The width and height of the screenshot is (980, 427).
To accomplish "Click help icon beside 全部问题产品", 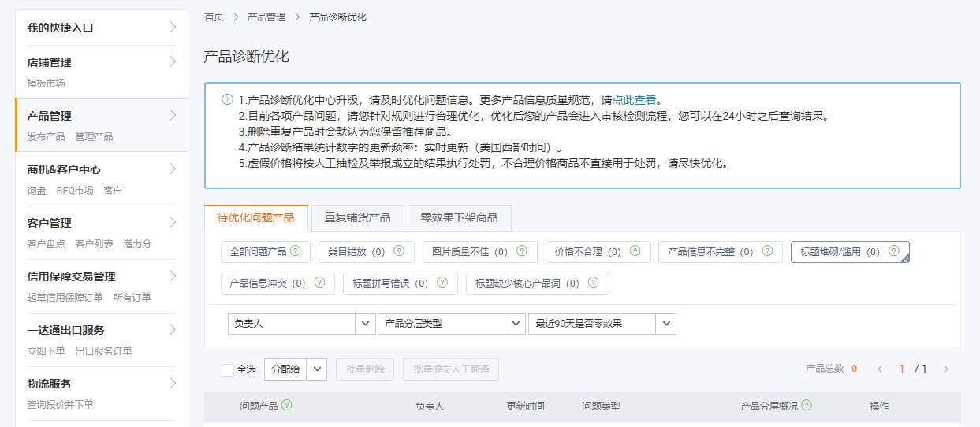I will [296, 251].
